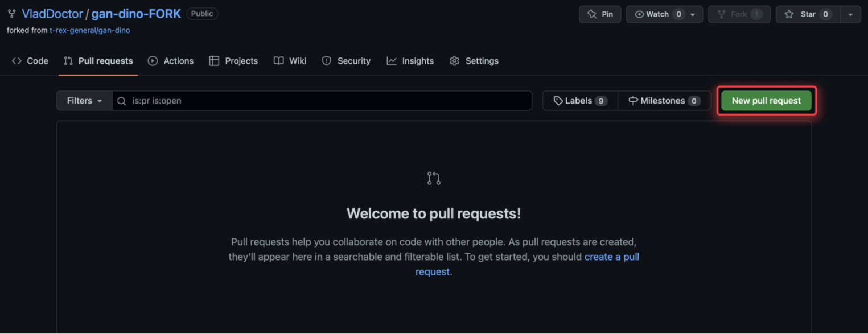
Task: Follow the create a pull request link
Action: click(612, 257)
